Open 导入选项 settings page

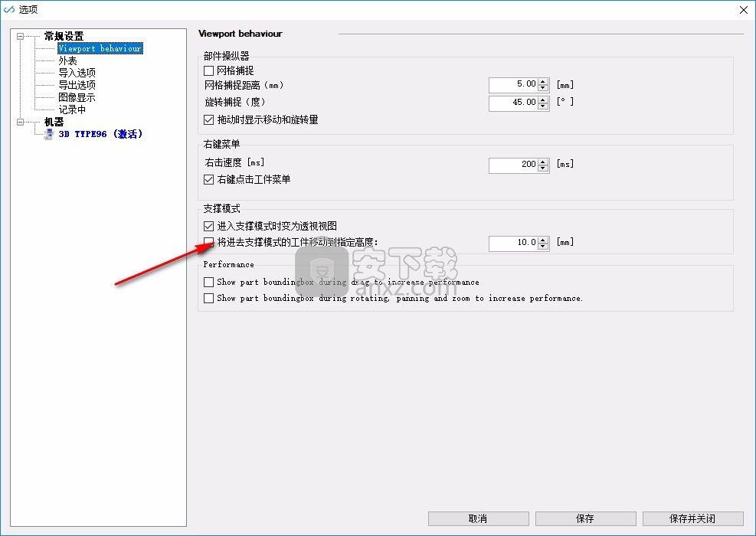coord(77,73)
